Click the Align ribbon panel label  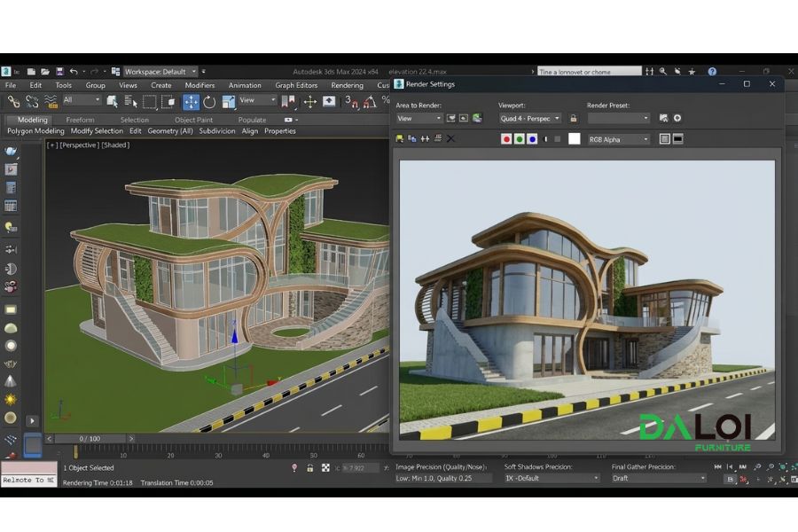[249, 131]
